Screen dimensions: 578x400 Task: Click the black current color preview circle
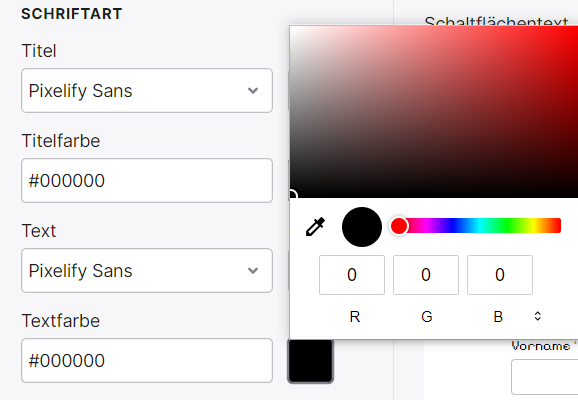tap(362, 227)
